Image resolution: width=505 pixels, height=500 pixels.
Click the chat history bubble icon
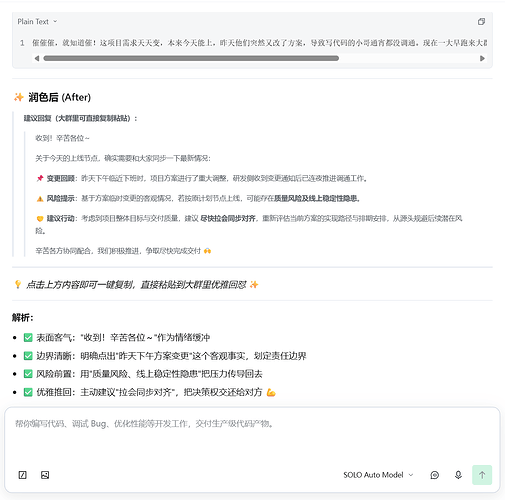point(434,475)
